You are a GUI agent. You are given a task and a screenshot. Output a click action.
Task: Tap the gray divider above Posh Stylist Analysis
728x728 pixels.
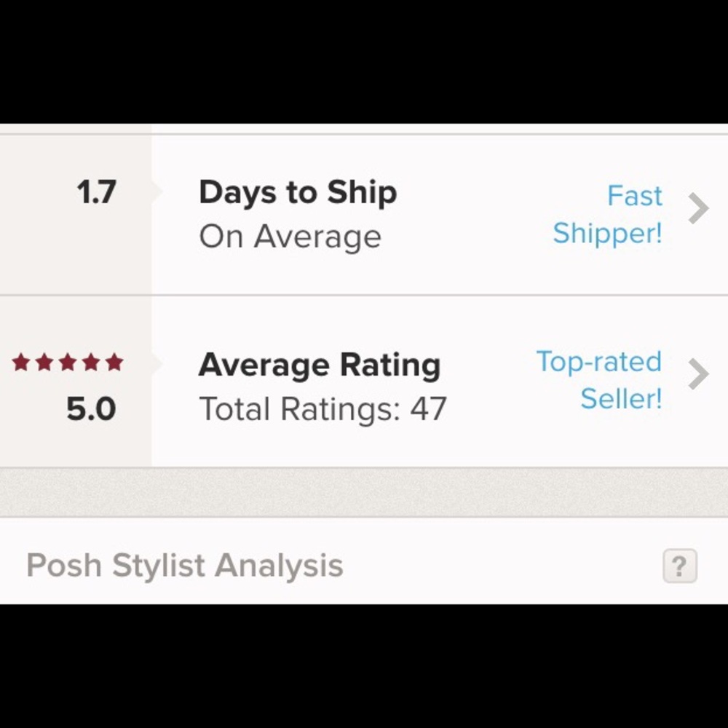(x=364, y=492)
